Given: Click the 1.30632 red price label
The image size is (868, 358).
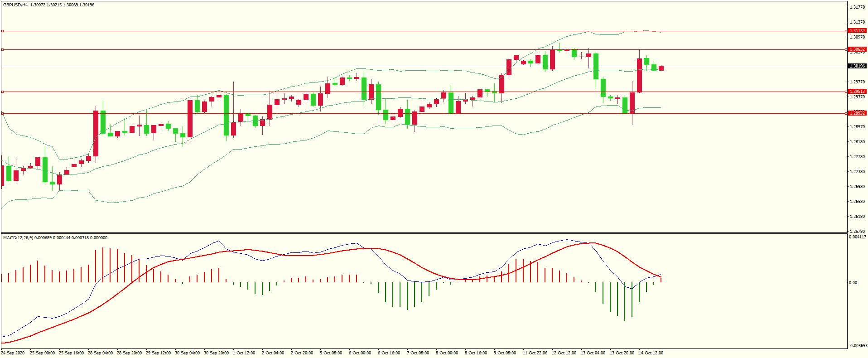Looking at the screenshot, I should click(857, 49).
